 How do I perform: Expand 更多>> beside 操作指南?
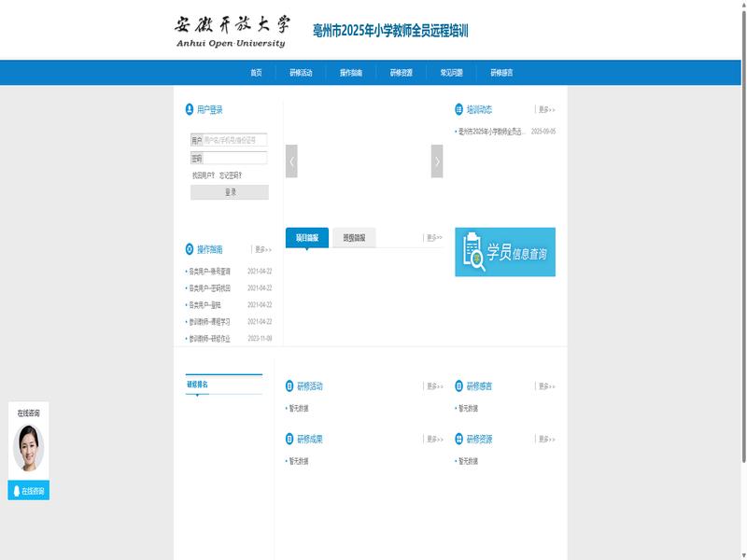(262, 249)
